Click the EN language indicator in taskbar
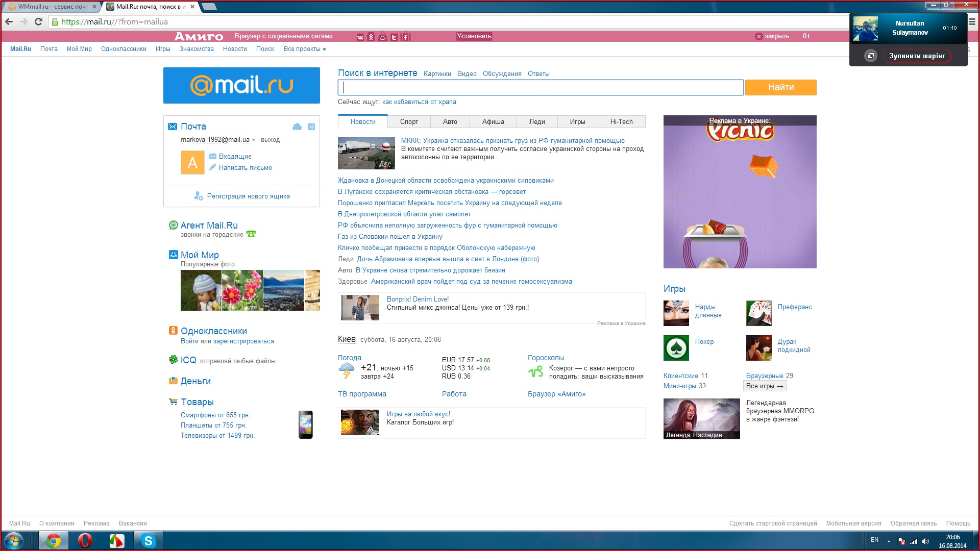980x551 pixels. pos(874,540)
